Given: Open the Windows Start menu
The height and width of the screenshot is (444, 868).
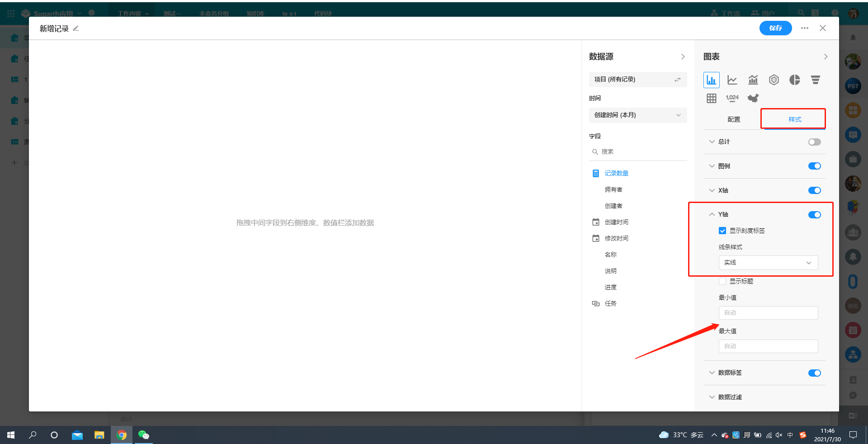Looking at the screenshot, I should [11, 435].
